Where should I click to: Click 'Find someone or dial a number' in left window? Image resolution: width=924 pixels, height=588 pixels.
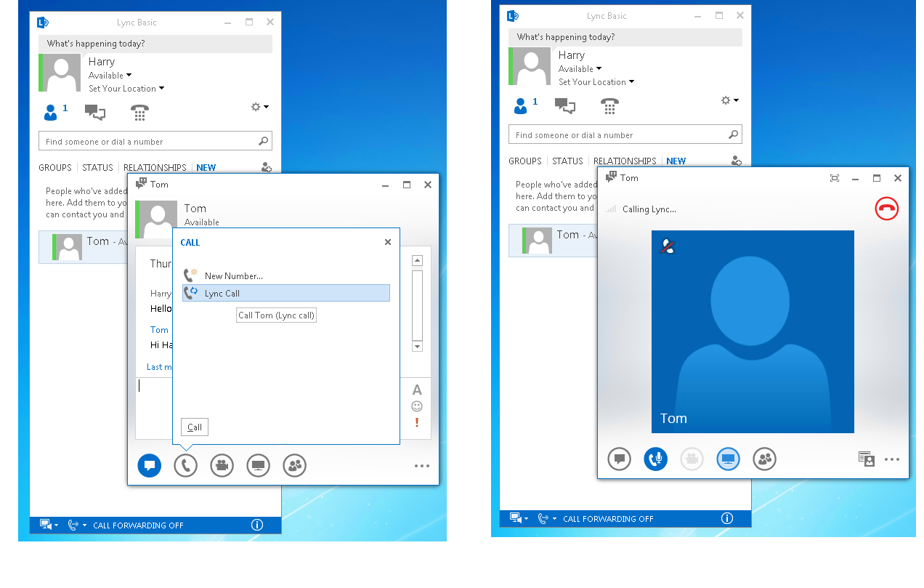point(155,142)
